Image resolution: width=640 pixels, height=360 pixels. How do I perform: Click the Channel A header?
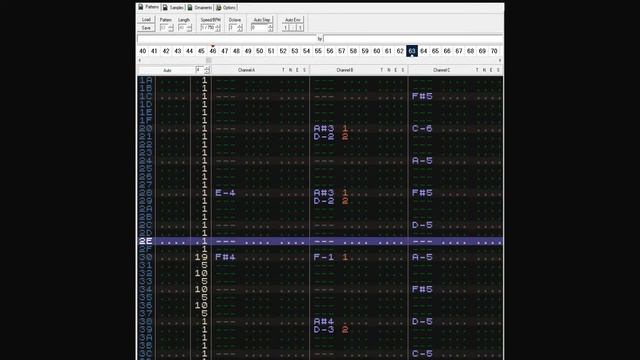coord(246,70)
